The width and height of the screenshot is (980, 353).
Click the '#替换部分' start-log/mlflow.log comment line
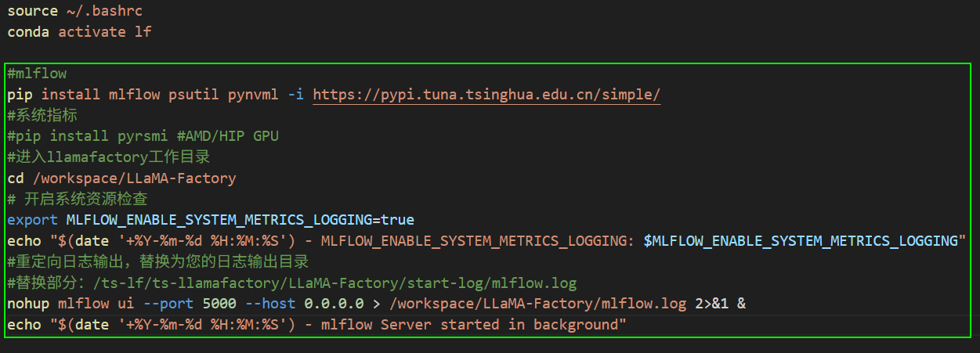[291, 282]
